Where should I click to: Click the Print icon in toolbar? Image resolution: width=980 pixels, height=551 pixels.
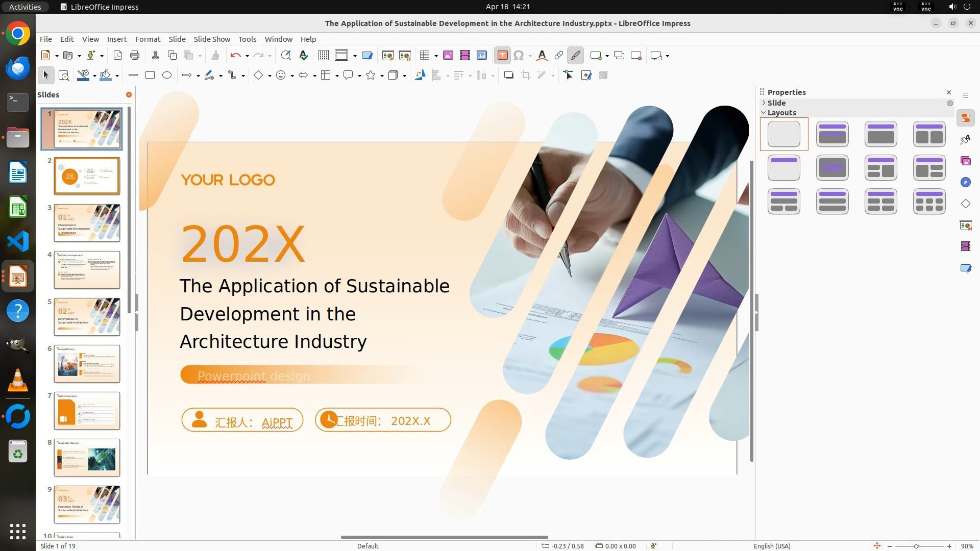pos(135,56)
